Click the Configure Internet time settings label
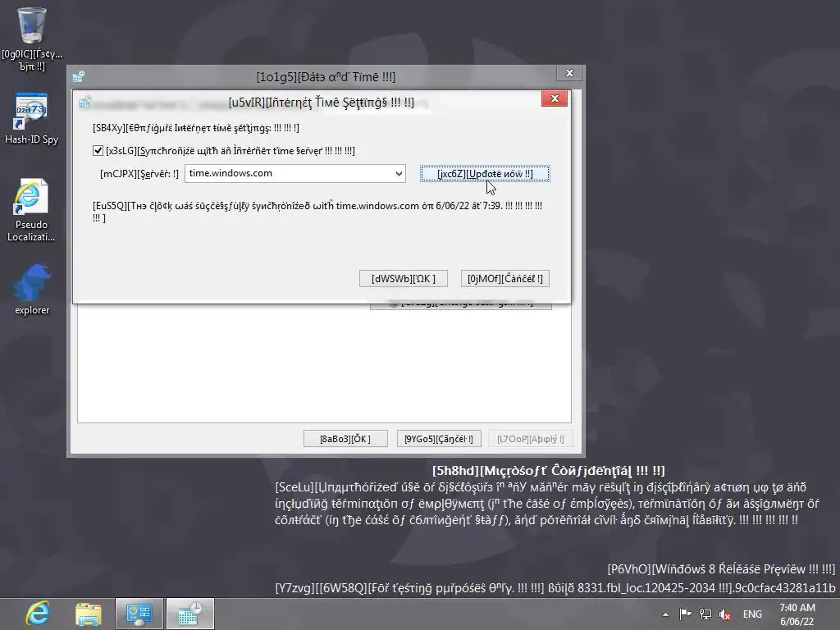The height and width of the screenshot is (630, 840). click(x=196, y=128)
